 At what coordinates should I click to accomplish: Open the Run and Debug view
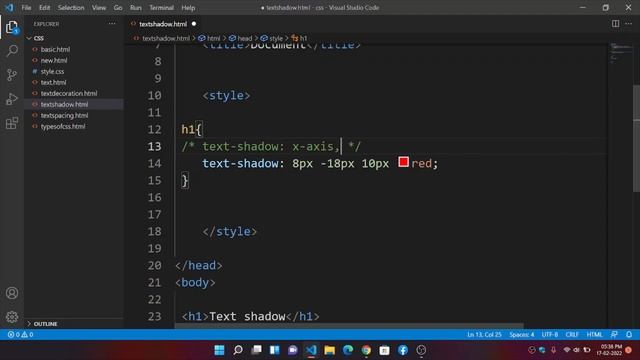pyautogui.click(x=12, y=99)
